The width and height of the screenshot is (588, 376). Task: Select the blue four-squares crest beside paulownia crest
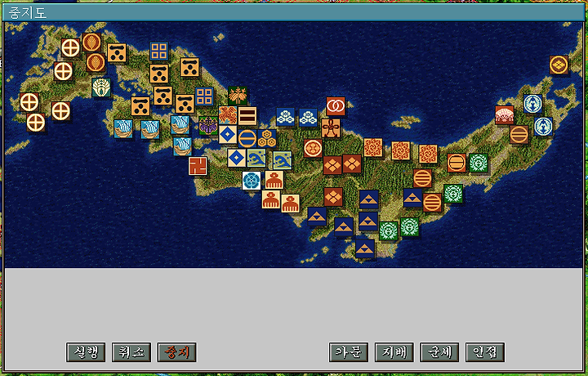click(x=204, y=96)
